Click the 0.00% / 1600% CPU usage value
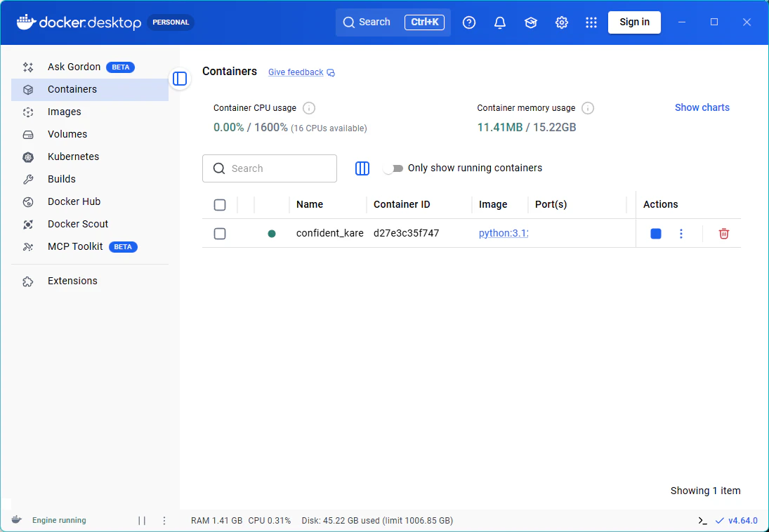The height and width of the screenshot is (532, 769). pyautogui.click(x=251, y=128)
